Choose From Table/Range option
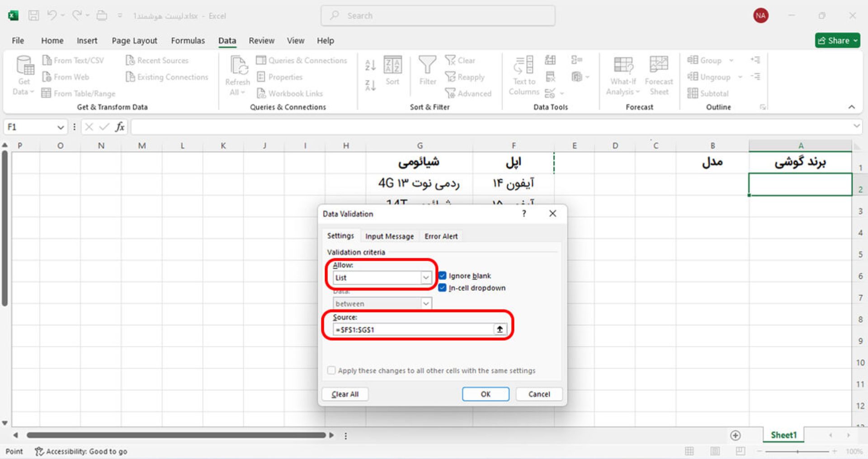The height and width of the screenshot is (459, 868). (78, 93)
